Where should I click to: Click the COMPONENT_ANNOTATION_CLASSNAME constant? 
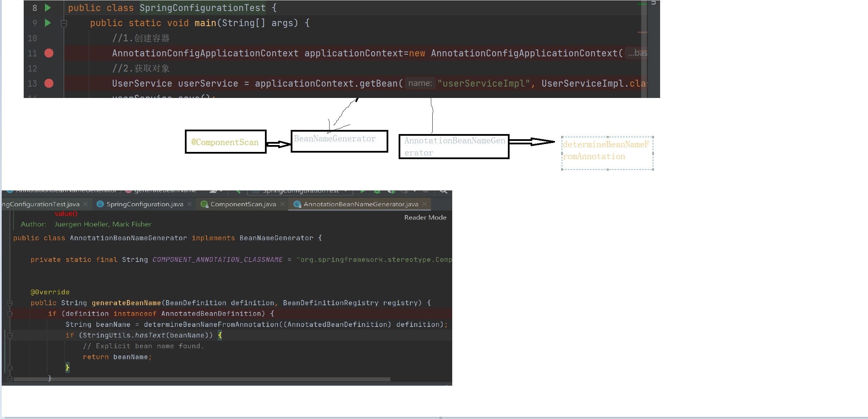point(218,260)
